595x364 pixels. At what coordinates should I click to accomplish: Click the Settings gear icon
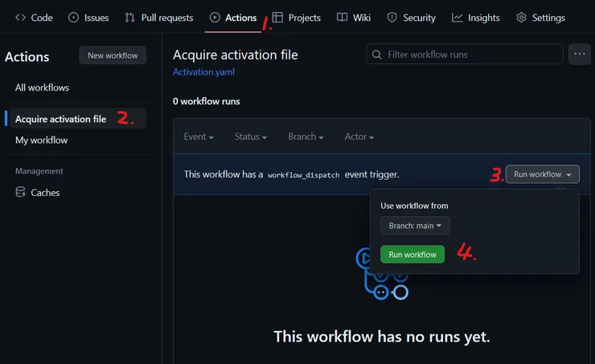521,18
